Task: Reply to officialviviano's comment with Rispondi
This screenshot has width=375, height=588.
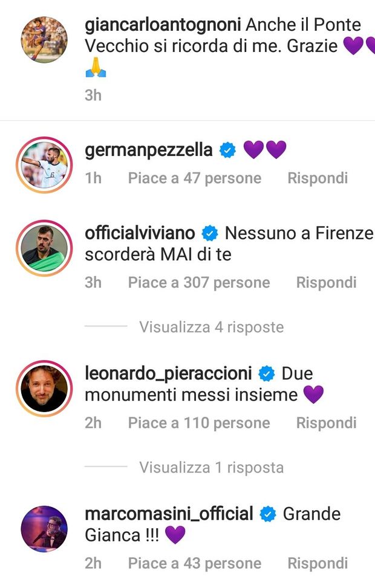Action: tap(316, 282)
